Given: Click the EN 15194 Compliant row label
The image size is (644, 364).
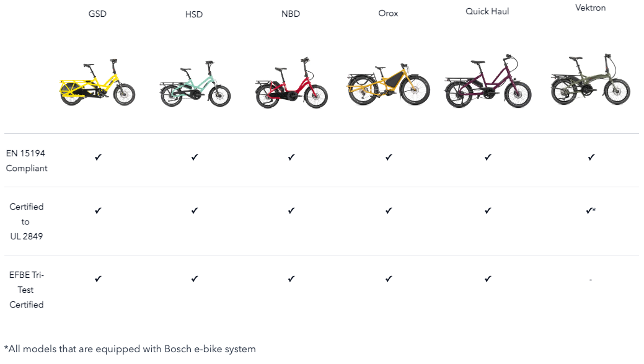Looking at the screenshot, I should [x=27, y=160].
